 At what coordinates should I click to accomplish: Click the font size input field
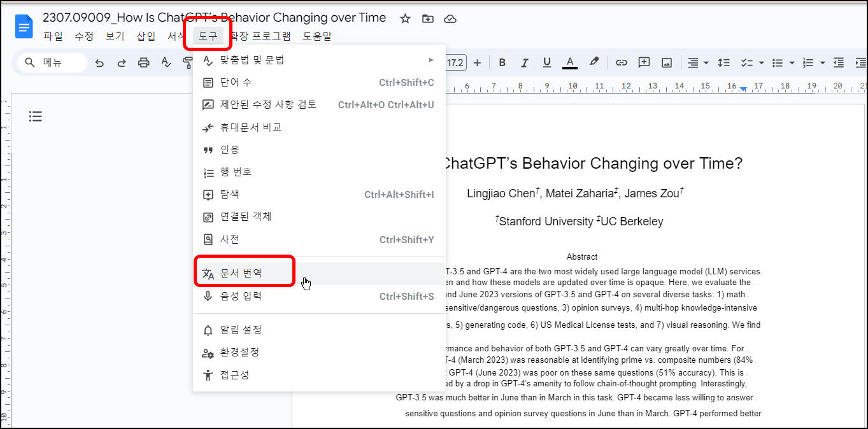457,62
